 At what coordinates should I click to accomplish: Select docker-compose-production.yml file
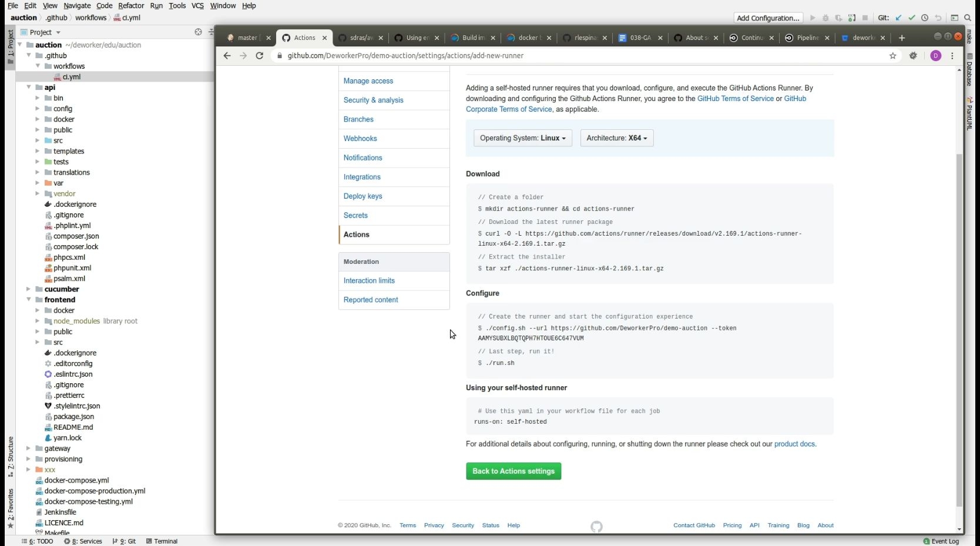[x=95, y=491]
